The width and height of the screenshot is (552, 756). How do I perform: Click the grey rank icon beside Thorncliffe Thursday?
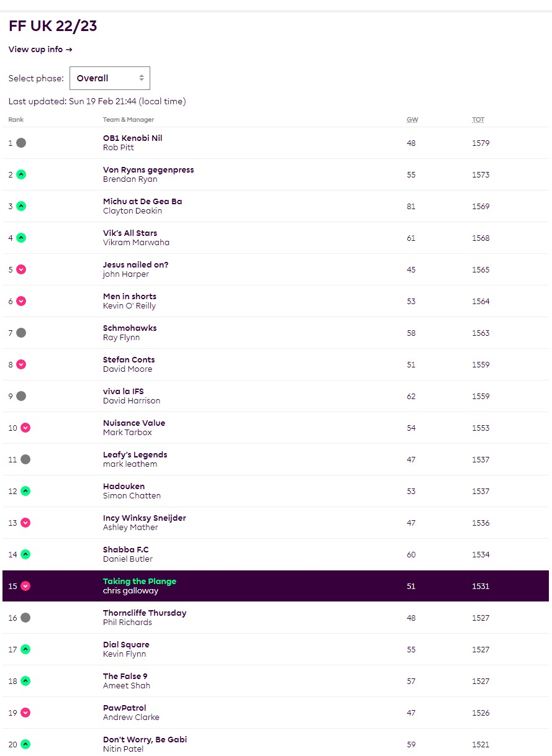point(25,618)
